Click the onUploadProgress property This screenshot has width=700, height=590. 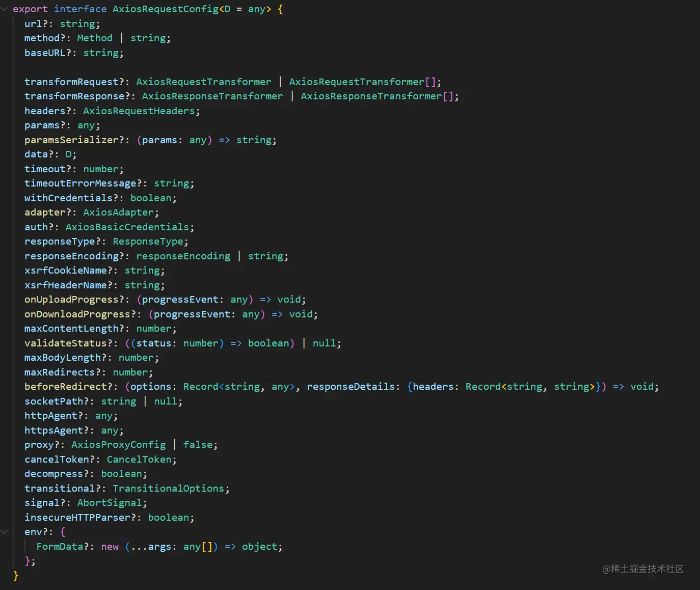[71, 300]
